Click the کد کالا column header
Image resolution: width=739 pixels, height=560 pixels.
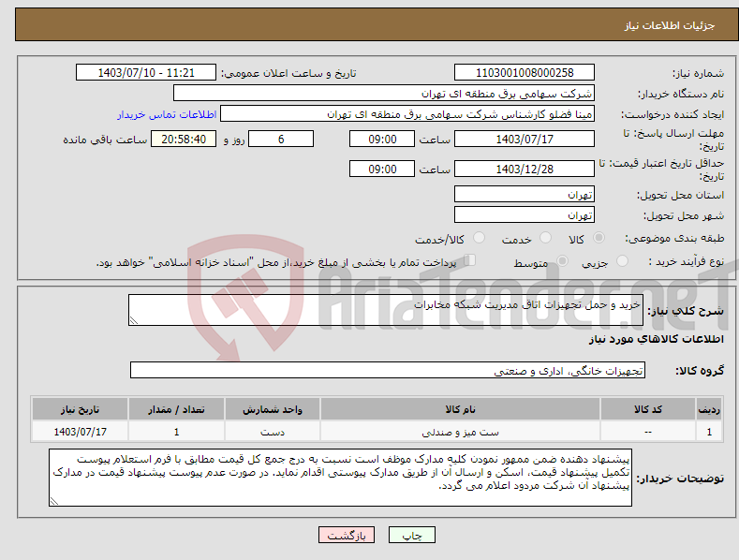(x=648, y=409)
